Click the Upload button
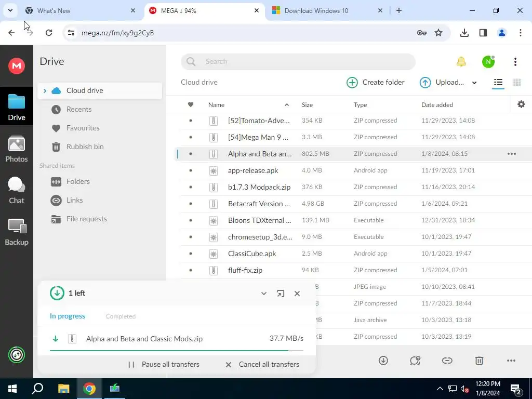The height and width of the screenshot is (399, 532). click(x=442, y=83)
